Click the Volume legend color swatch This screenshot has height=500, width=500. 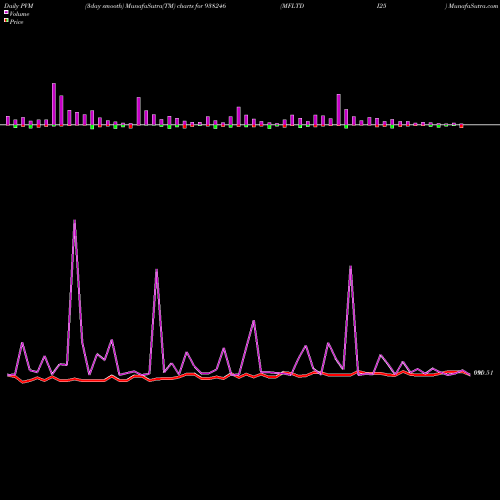click(x=6, y=13)
